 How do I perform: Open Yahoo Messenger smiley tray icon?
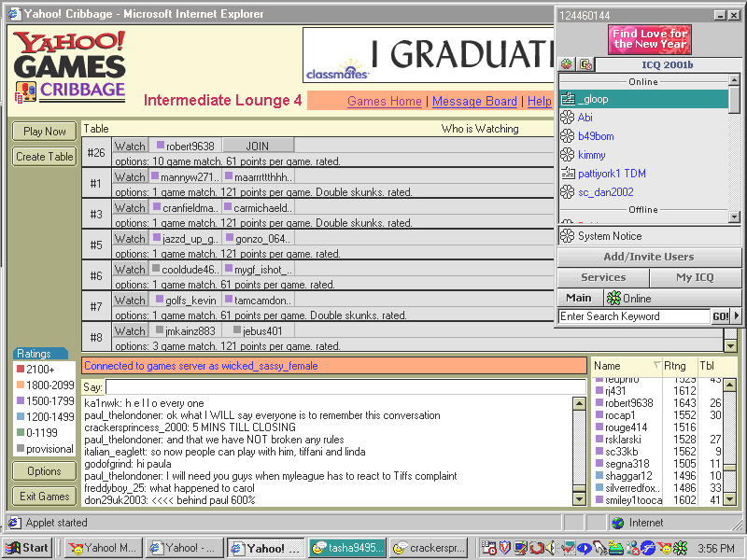(665, 548)
